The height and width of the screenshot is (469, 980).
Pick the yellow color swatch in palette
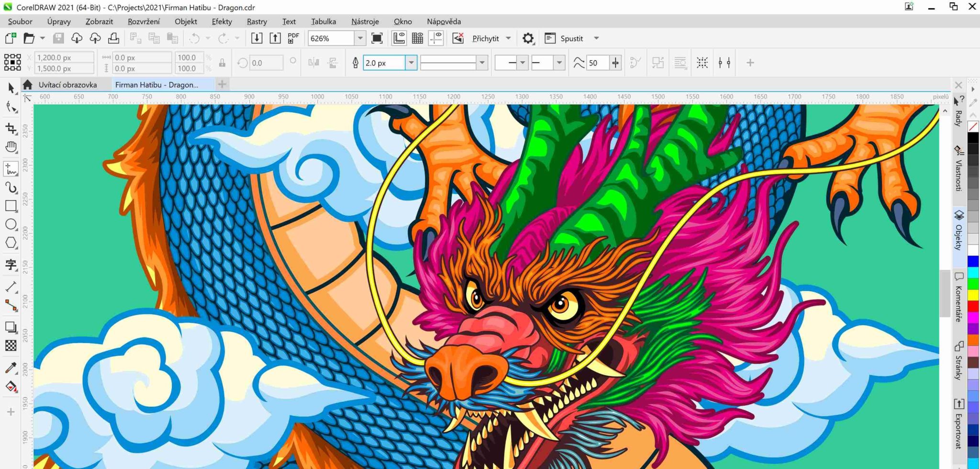(973, 294)
